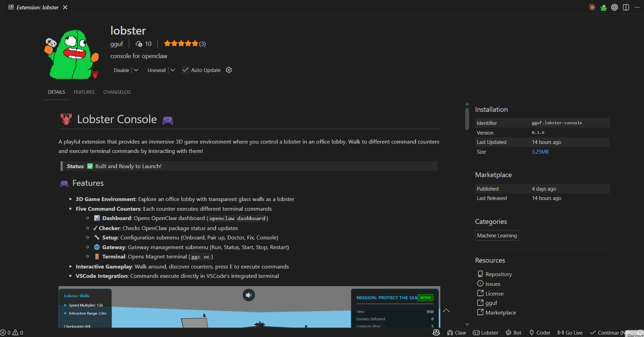Open the gguf resource link

coord(491,303)
